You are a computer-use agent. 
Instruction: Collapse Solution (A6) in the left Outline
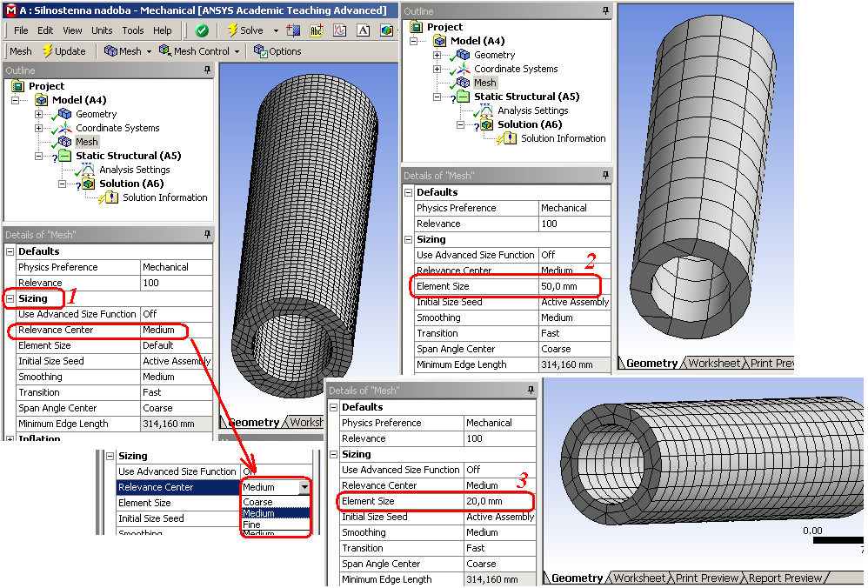pos(62,184)
